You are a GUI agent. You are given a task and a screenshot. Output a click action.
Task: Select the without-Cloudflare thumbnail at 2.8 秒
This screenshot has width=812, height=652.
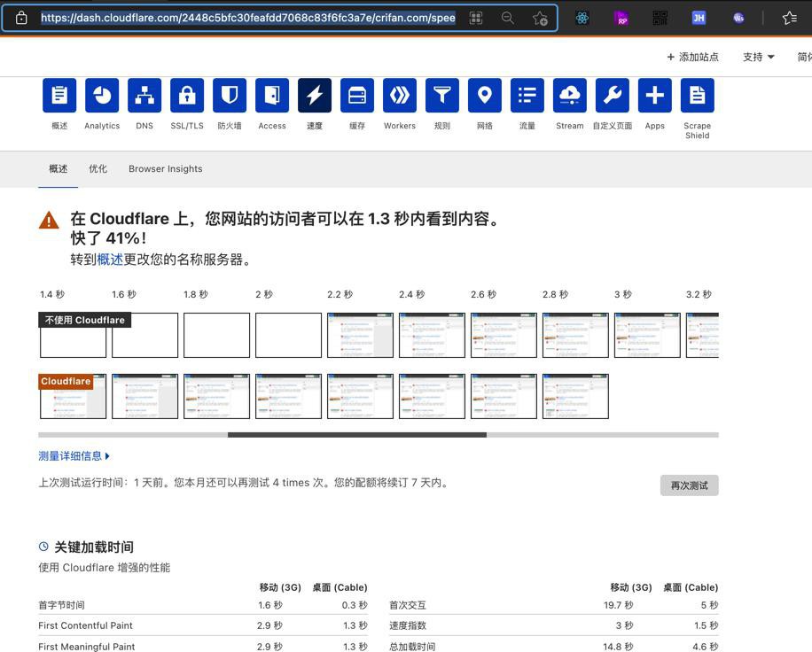click(x=575, y=336)
